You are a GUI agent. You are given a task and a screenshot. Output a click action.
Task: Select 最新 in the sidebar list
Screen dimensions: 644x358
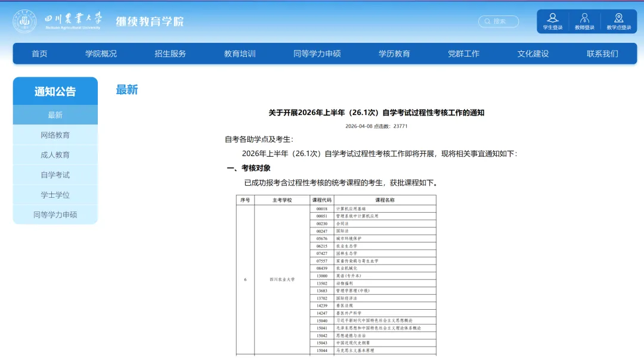click(55, 115)
